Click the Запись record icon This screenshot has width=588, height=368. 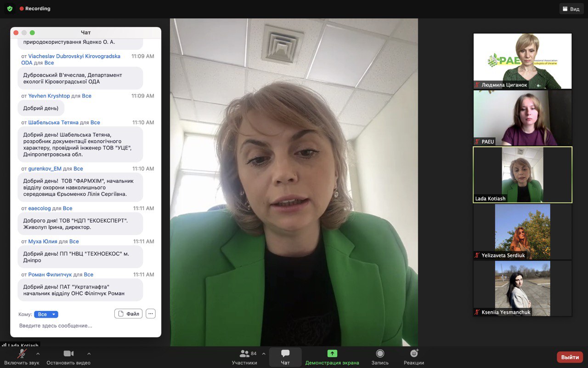coord(380,354)
